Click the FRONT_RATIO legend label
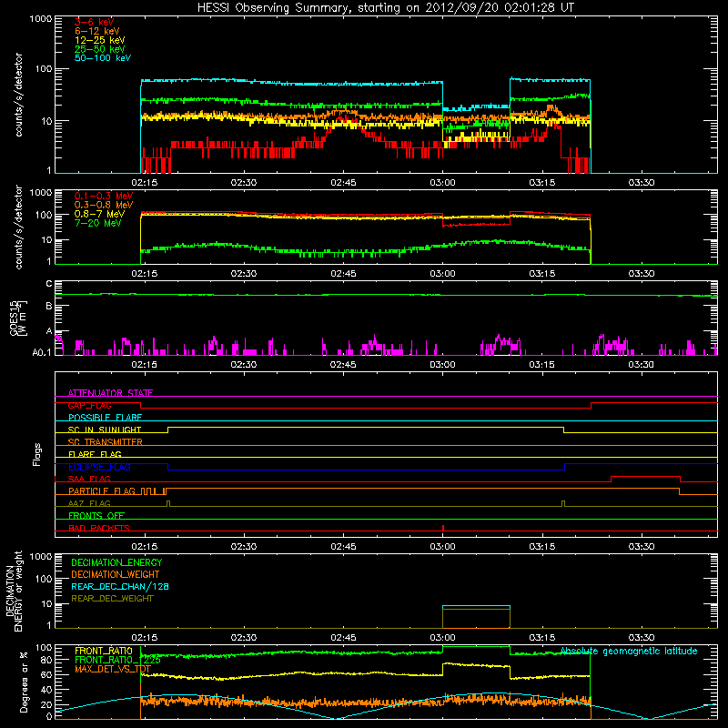 tap(104, 651)
